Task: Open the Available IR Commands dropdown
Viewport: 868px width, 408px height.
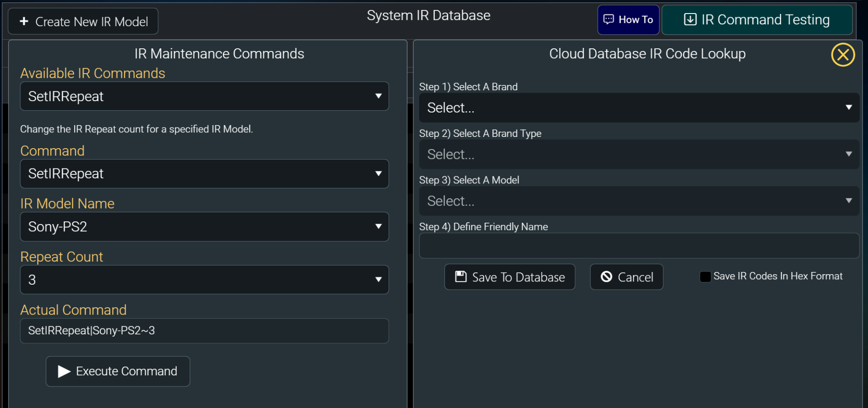Action: (x=204, y=96)
